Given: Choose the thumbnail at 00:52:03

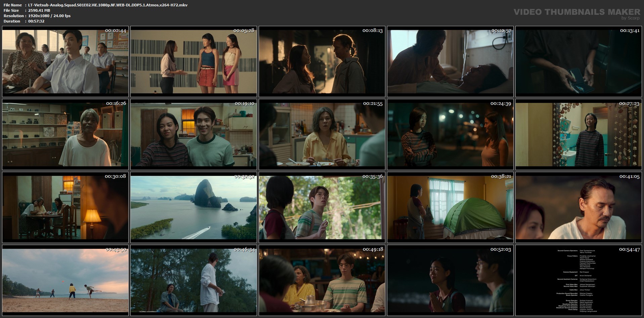Looking at the screenshot, I should click(x=450, y=280).
